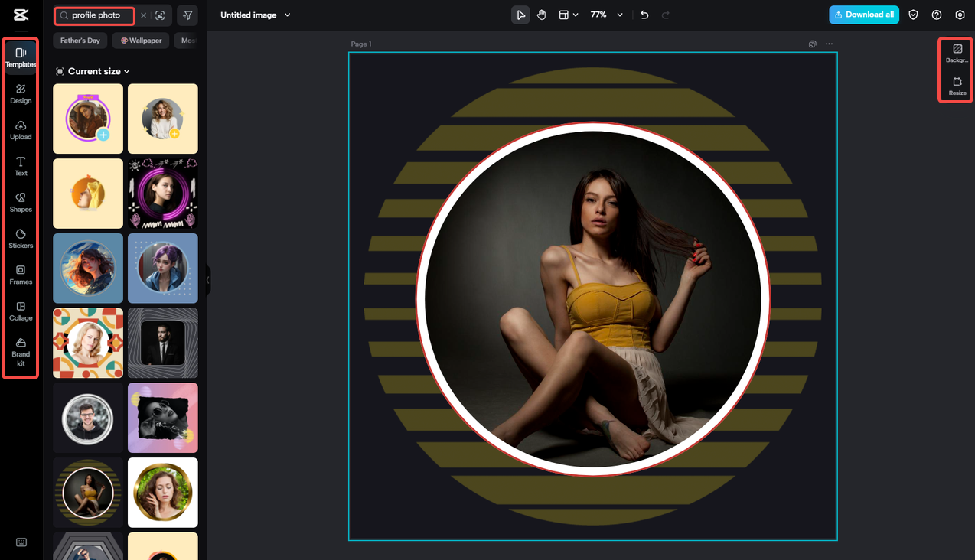
Task: Browse Stickers from the sidebar
Action: click(x=21, y=238)
